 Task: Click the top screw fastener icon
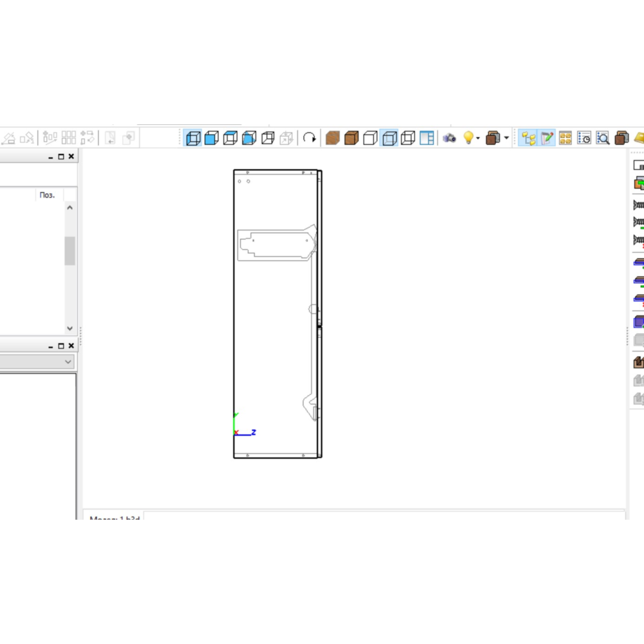[x=638, y=205]
